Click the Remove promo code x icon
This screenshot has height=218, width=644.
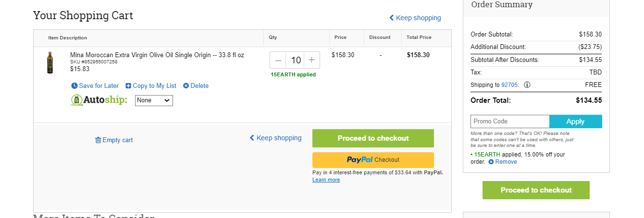click(491, 162)
